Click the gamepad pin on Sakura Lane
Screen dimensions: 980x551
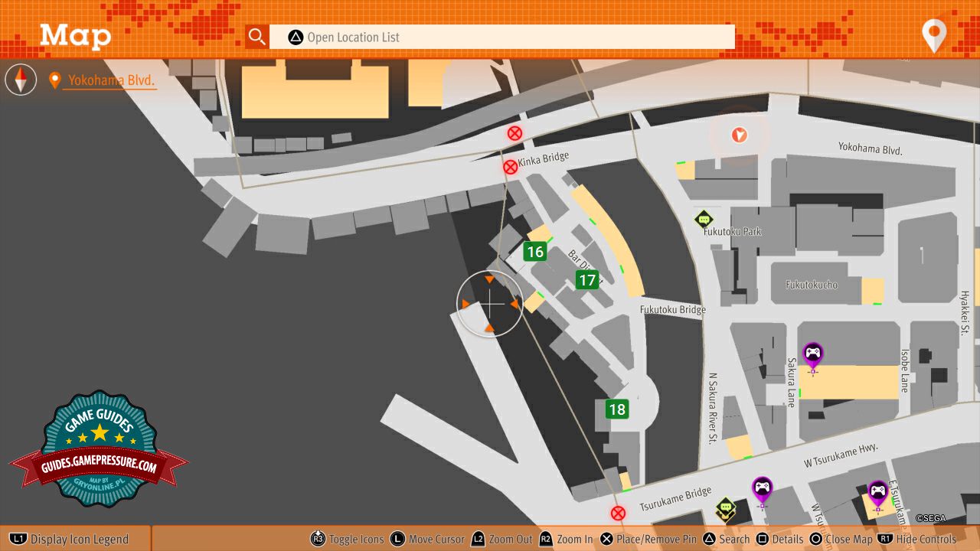click(812, 354)
